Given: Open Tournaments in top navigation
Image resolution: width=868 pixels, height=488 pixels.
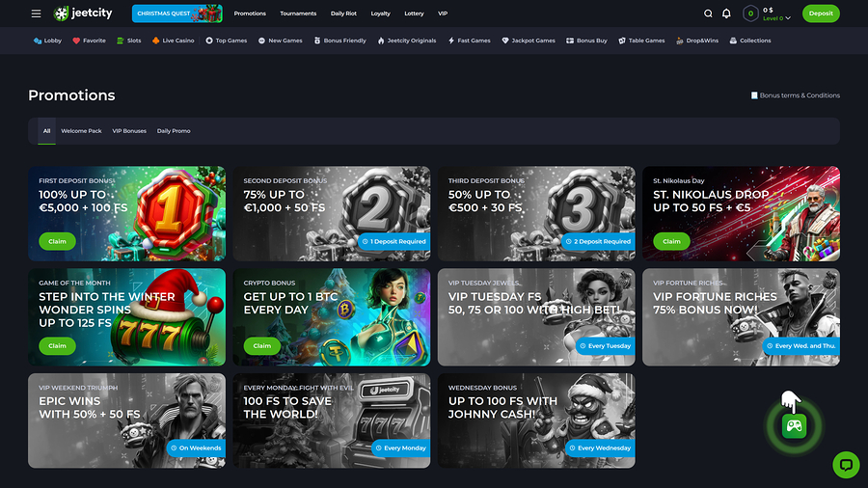Looking at the screenshot, I should (298, 14).
